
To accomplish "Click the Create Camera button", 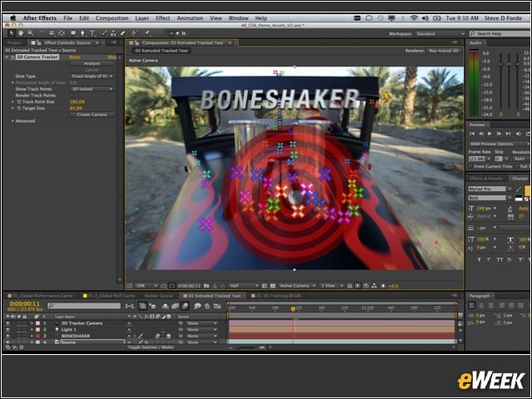I will pyautogui.click(x=91, y=115).
